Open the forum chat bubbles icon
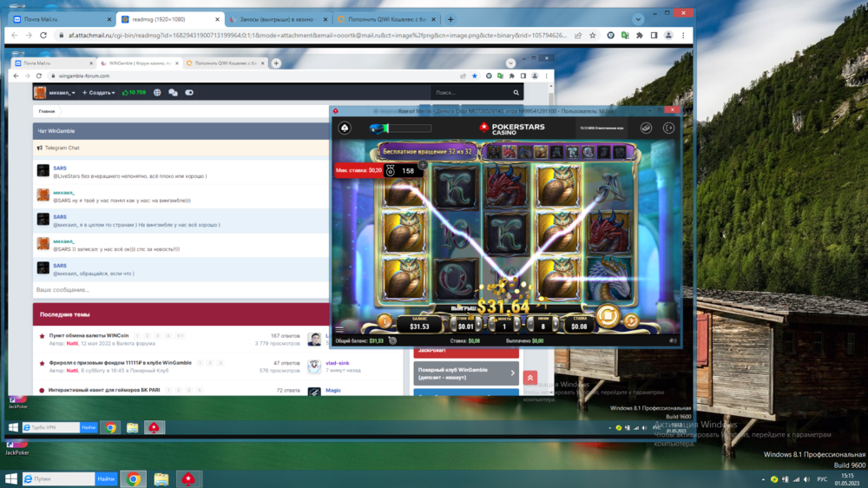 click(173, 92)
